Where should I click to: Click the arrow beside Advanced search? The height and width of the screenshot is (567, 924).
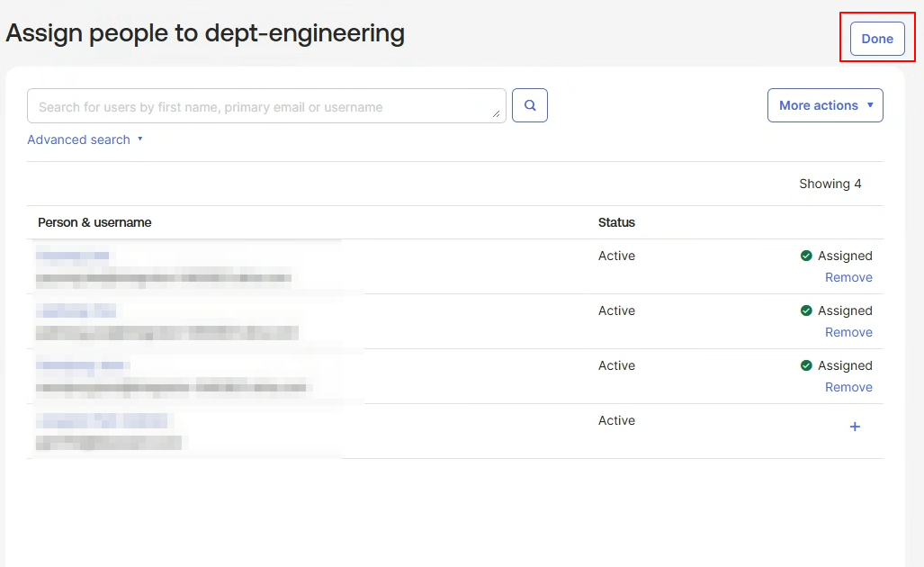click(139, 139)
